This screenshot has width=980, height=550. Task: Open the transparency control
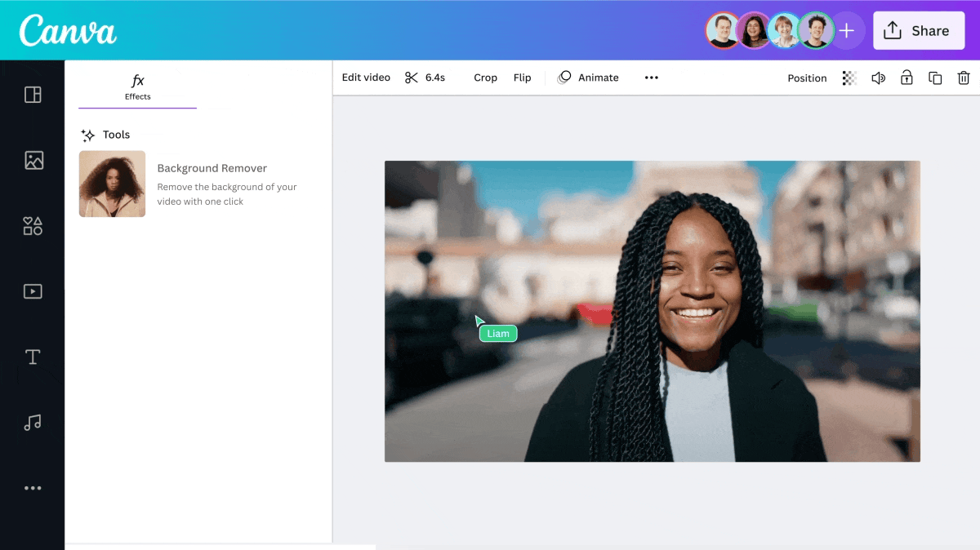click(x=849, y=78)
